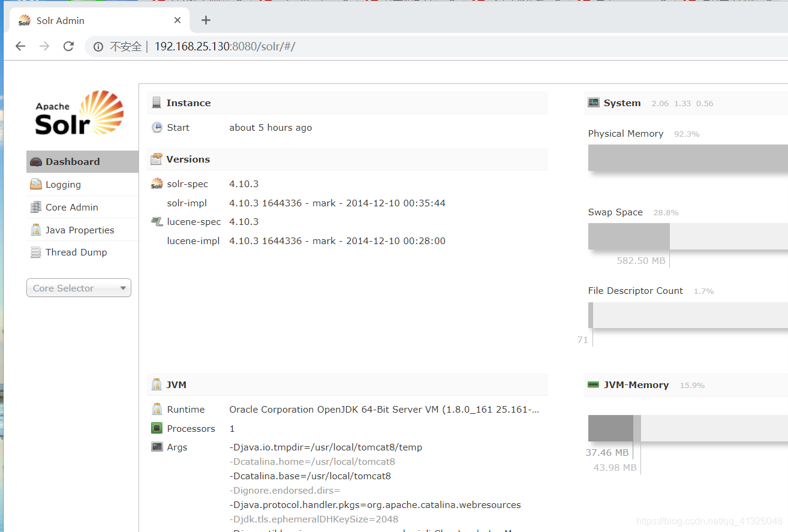Click the Processors chip icon

[157, 428]
